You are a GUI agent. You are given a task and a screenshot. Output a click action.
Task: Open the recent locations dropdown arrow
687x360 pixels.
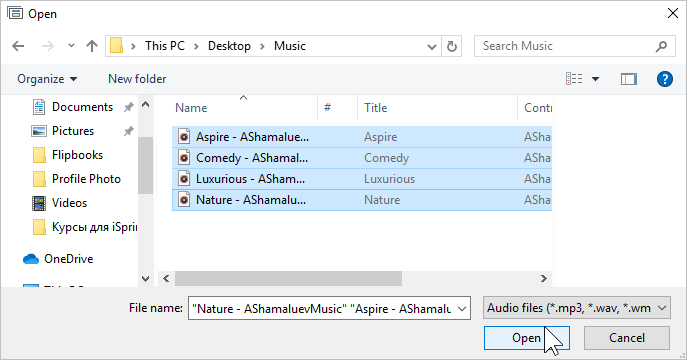tap(71, 46)
